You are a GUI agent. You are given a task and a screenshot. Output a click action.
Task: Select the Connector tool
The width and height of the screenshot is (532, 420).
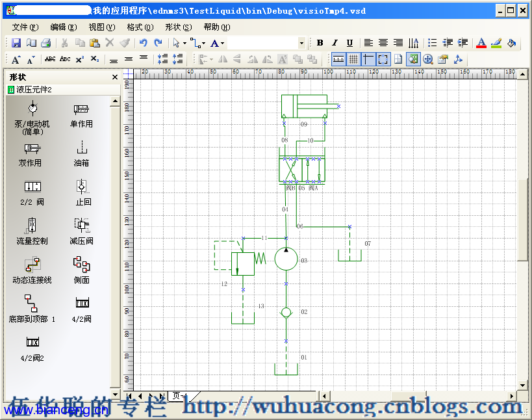pos(195,43)
